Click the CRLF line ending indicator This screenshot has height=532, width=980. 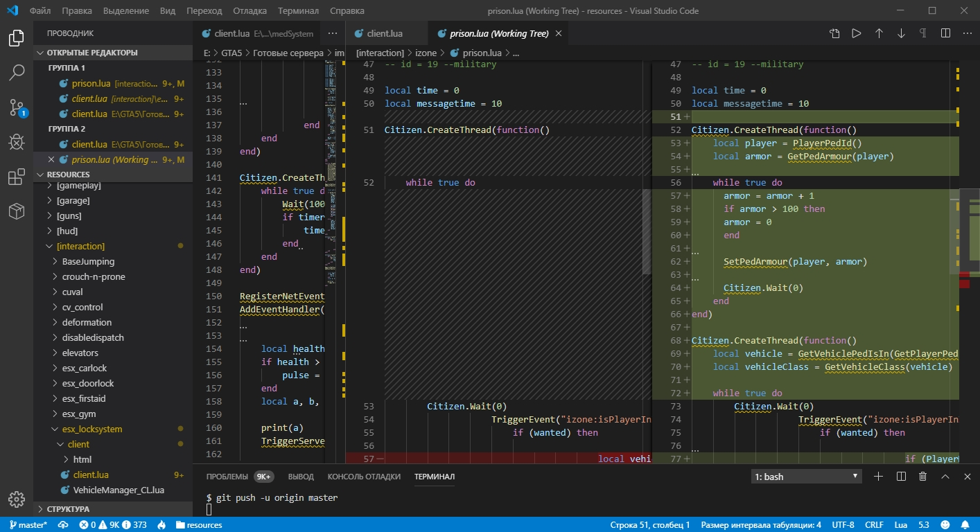[874, 525]
